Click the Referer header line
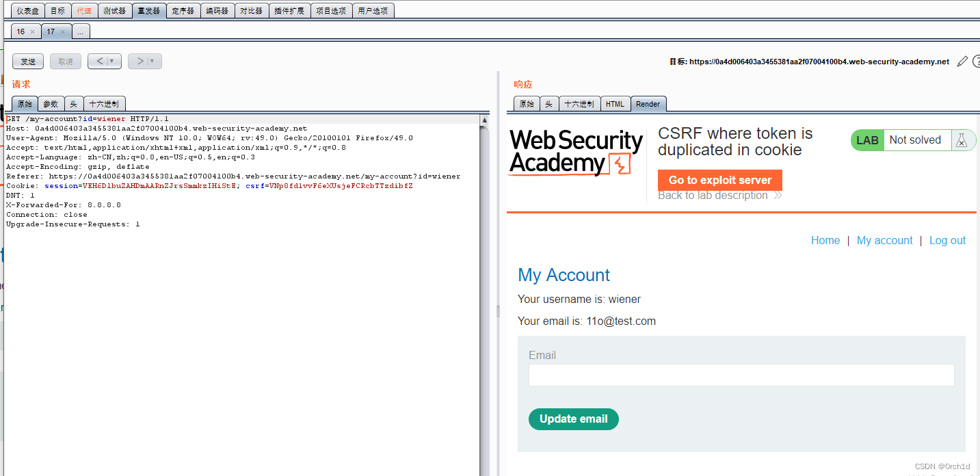980x476 pixels. (233, 176)
